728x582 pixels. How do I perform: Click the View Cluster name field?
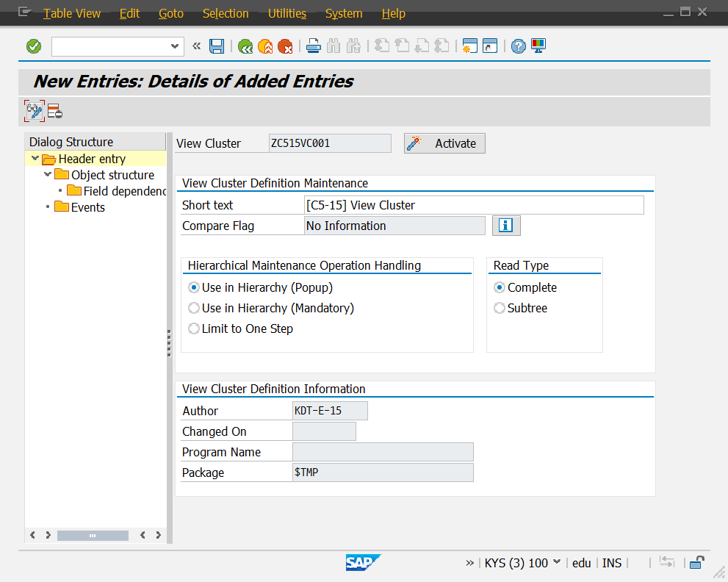pos(330,143)
